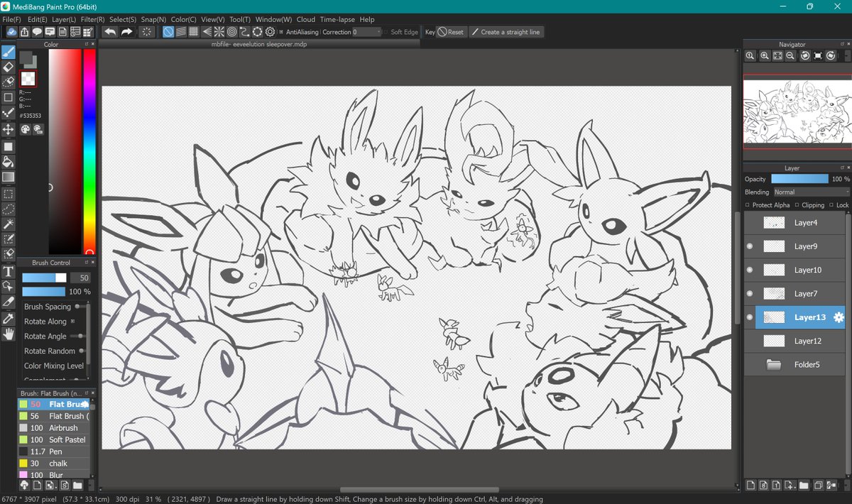852x504 pixels.
Task: Click the Undo arrow
Action: (x=110, y=32)
